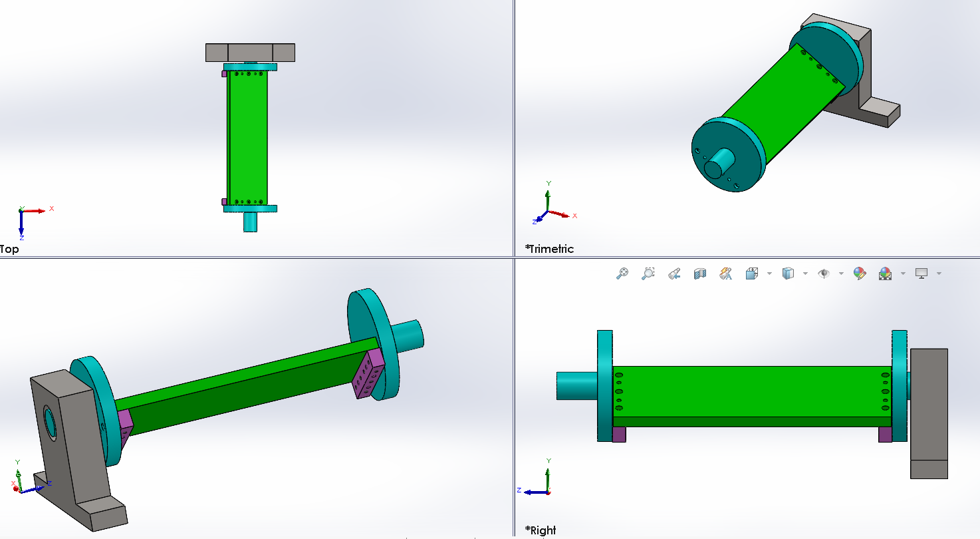Toggle the Hide/Show Items eye icon
Screen dimensions: 980x539
click(x=824, y=273)
